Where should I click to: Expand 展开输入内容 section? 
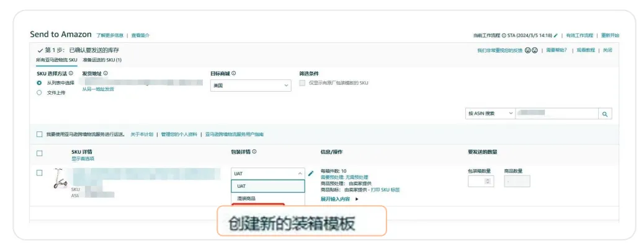coord(339,199)
